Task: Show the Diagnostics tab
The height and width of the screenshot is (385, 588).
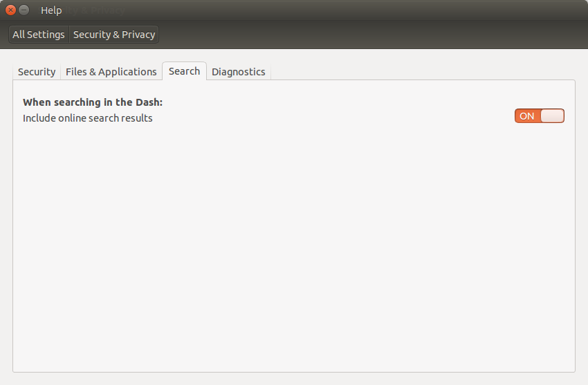Action: (239, 72)
